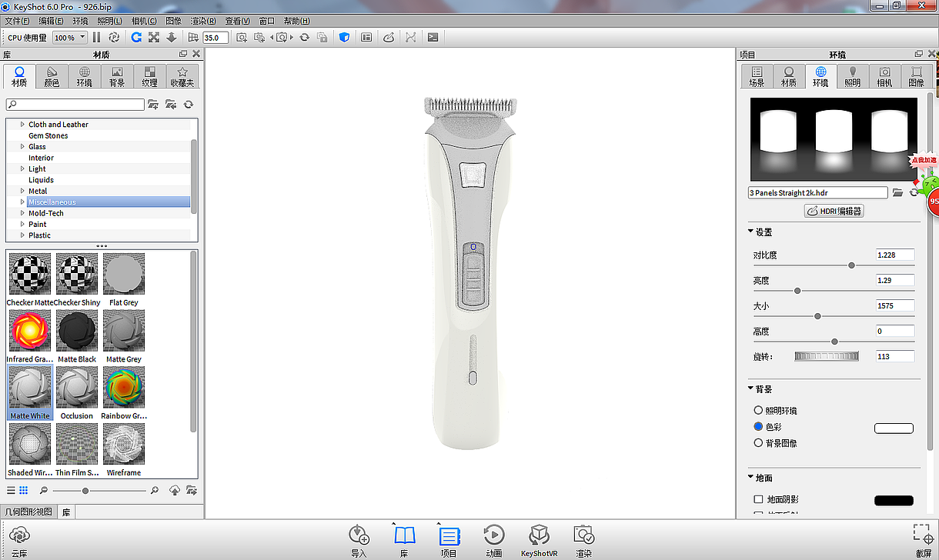Click export library folder icon at library bottom
The height and width of the screenshot is (560, 939).
pos(190,490)
